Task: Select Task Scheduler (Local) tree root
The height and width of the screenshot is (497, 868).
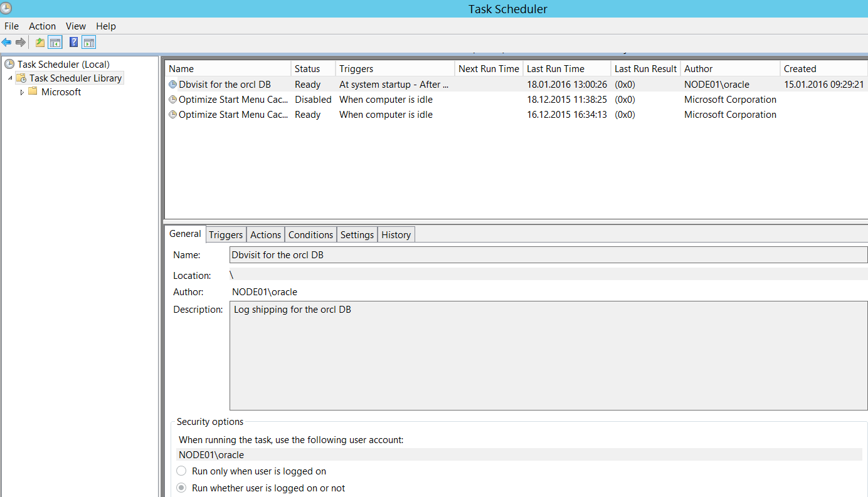Action: pos(63,64)
